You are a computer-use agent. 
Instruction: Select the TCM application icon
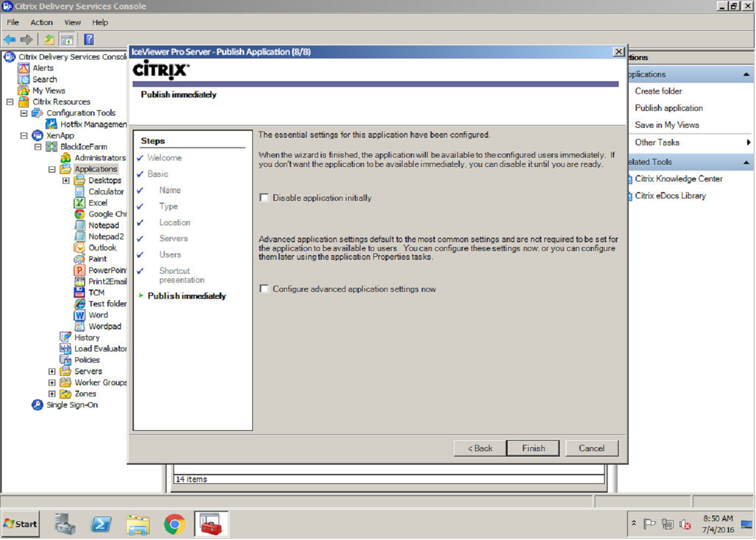(x=79, y=293)
